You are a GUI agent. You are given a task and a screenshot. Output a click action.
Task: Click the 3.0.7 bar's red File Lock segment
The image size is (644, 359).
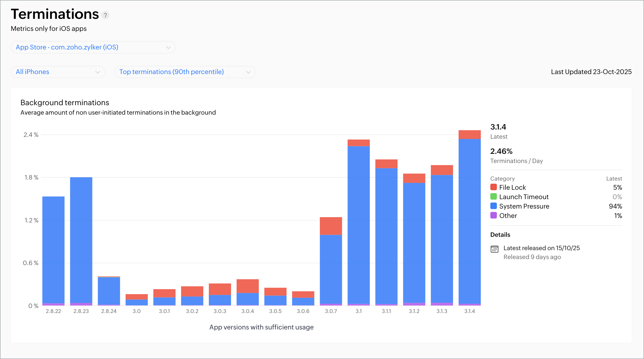[x=331, y=226]
